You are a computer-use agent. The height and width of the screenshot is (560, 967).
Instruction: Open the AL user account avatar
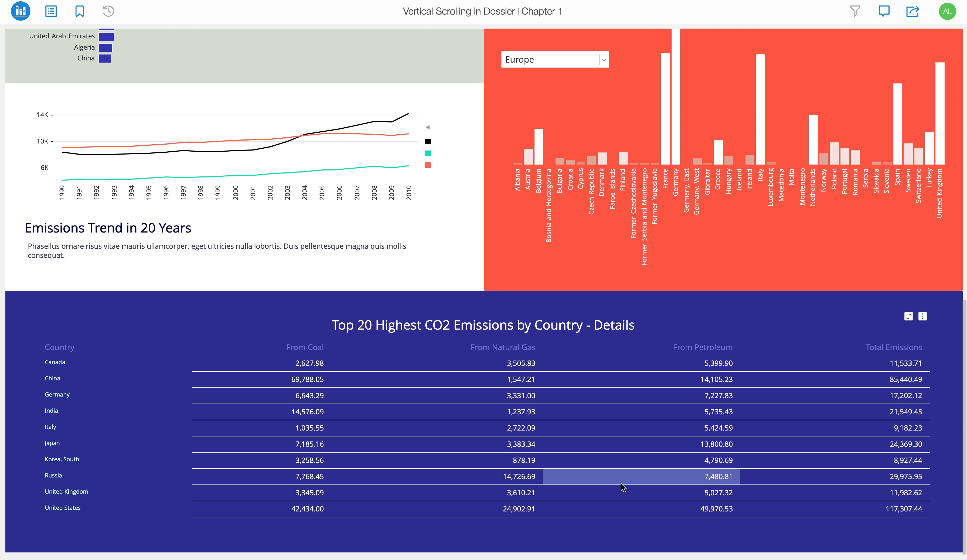coord(947,11)
